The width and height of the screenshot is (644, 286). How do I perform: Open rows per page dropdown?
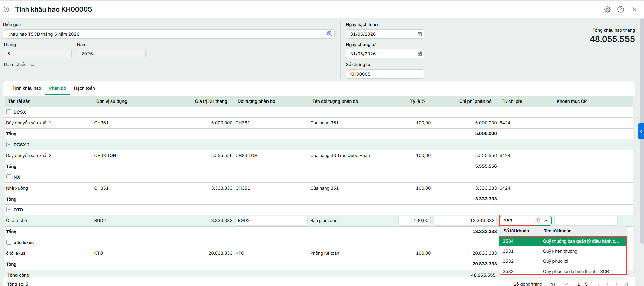click(558, 284)
